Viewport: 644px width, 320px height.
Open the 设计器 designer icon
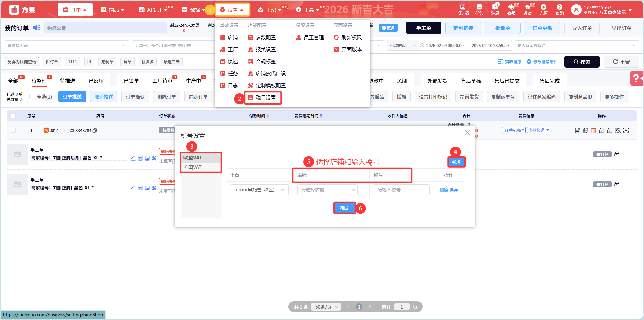(463, 10)
